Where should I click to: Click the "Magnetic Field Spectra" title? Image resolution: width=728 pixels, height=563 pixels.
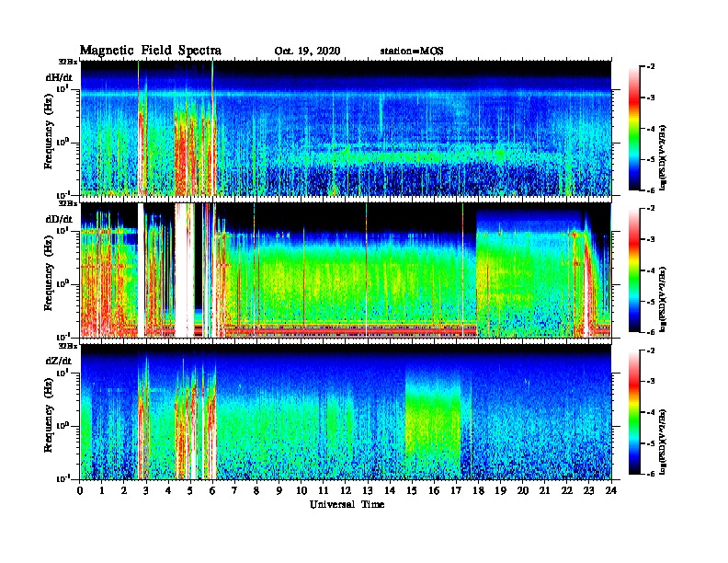click(x=151, y=51)
